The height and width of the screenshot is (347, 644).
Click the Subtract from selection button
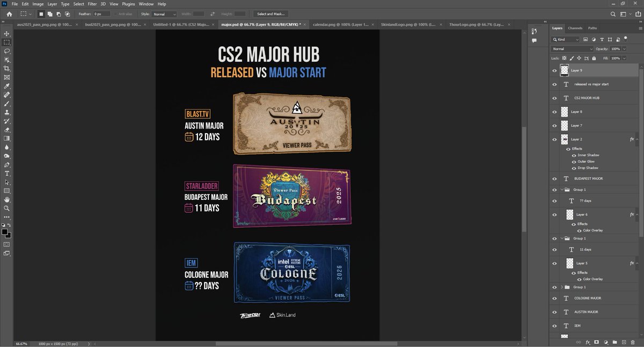click(x=58, y=14)
